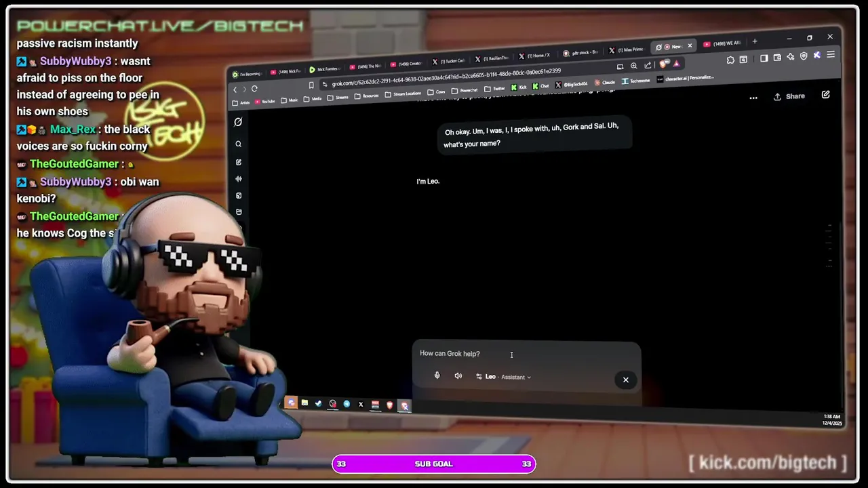The width and height of the screenshot is (868, 488).
Task: Open the Leo AI sparkle icon in toolbar
Action: pyautogui.click(x=791, y=57)
